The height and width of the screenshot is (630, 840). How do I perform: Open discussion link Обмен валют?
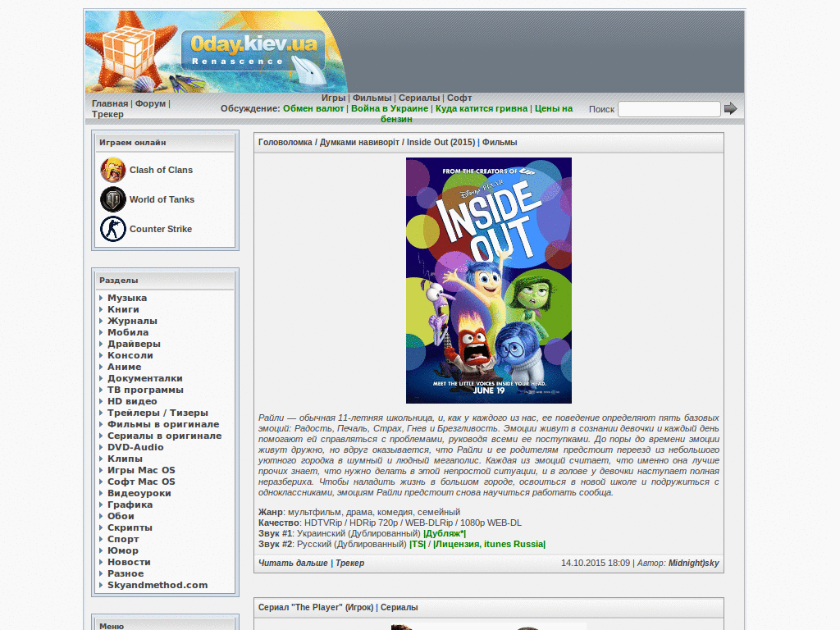(313, 109)
